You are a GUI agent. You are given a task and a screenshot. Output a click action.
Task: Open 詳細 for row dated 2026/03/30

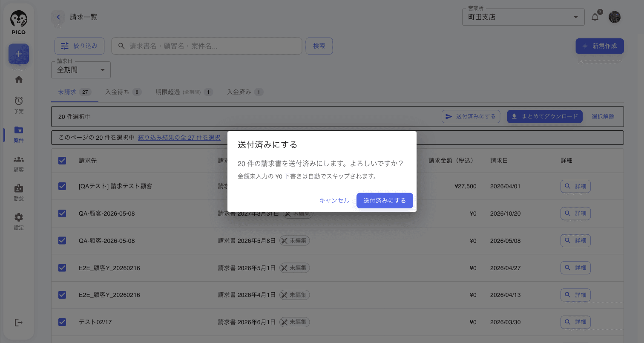pyautogui.click(x=575, y=322)
